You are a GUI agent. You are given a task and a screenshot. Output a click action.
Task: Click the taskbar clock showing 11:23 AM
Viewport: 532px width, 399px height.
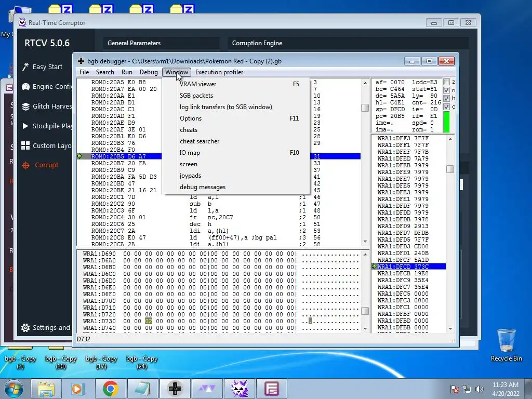pos(505,389)
